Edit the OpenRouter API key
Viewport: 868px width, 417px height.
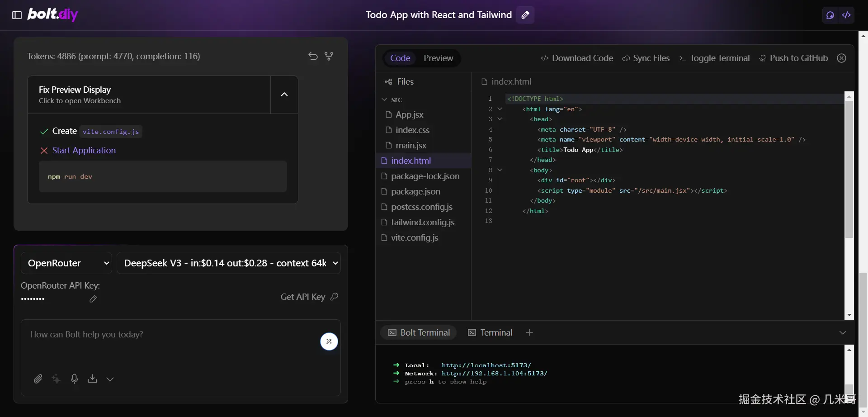click(x=93, y=299)
